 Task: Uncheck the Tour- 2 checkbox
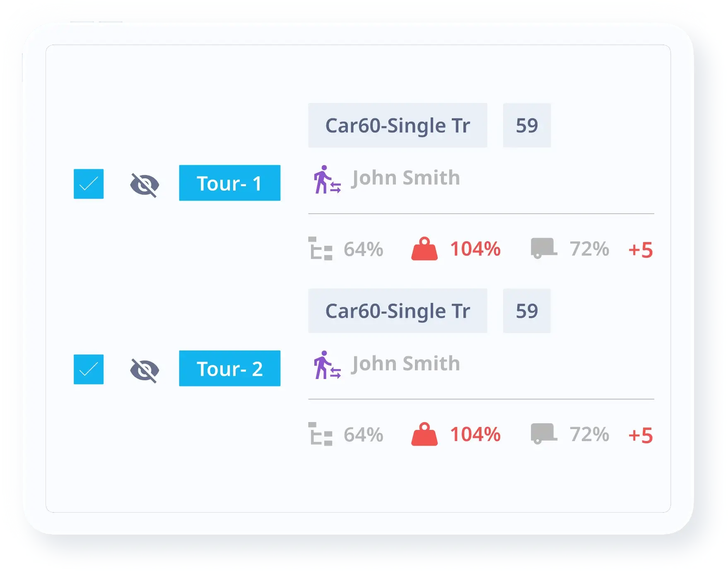click(89, 369)
